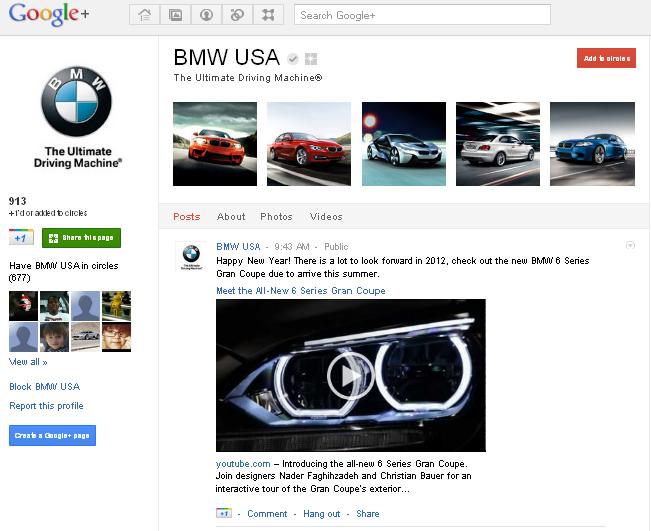Click the +1 button in left sidebar

pyautogui.click(x=22, y=237)
